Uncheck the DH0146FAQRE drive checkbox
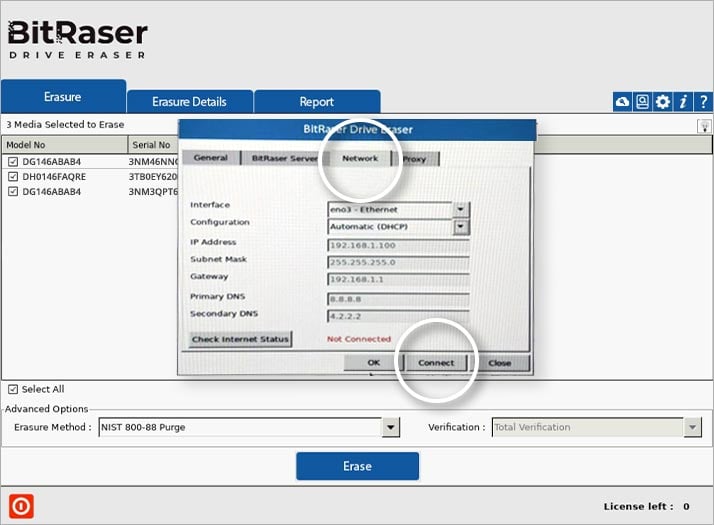The image size is (714, 525). (13, 177)
